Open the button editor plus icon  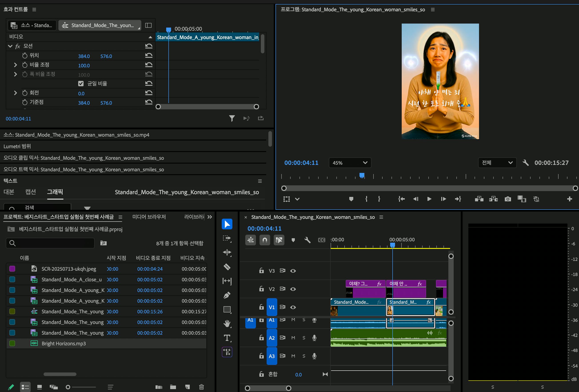pos(569,199)
